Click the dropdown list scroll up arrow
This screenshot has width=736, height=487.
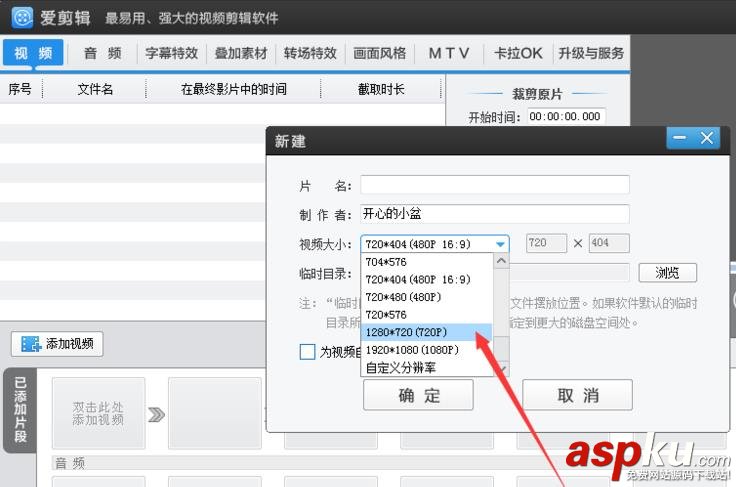(x=501, y=260)
